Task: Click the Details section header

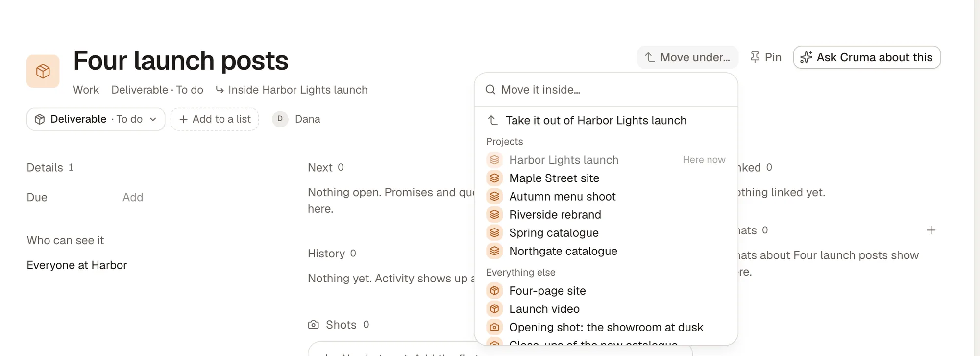Action: pos(50,167)
